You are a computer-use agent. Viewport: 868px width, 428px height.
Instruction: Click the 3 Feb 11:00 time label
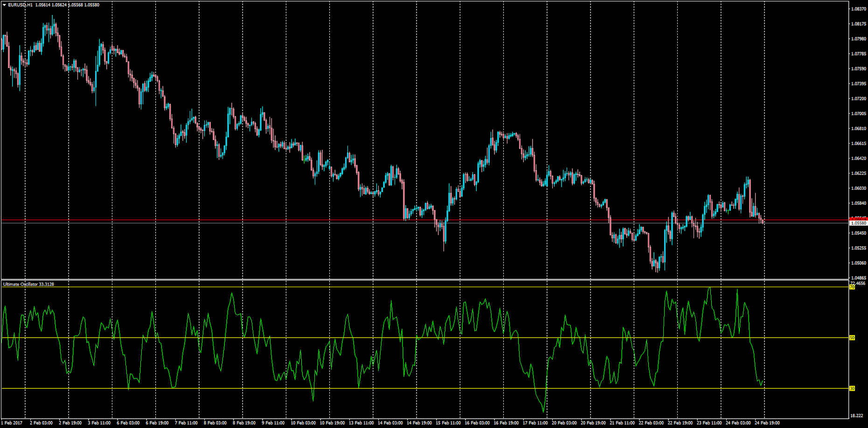point(99,423)
